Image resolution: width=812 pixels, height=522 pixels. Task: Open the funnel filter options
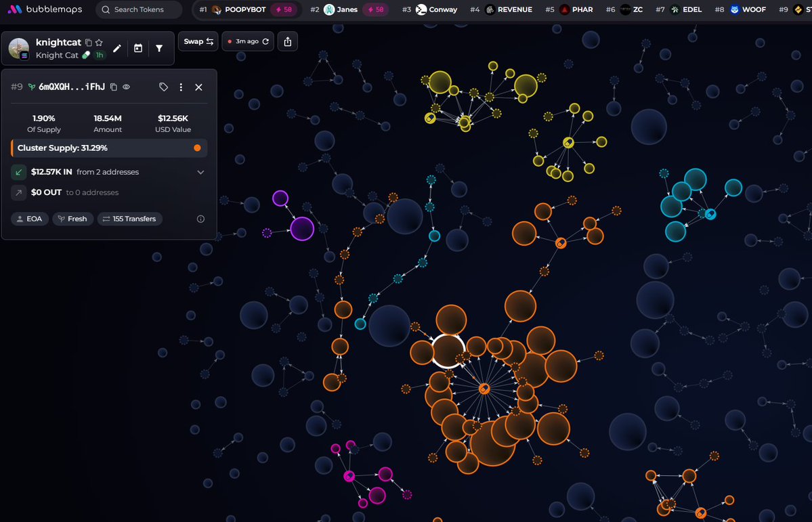coord(159,48)
